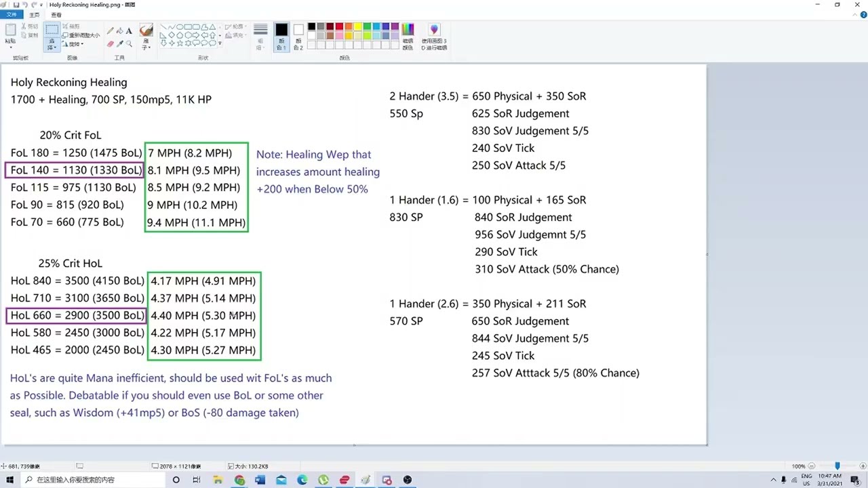Screen dimensions: 868x488
Task: Click the '100%' zoom level text
Action: click(x=798, y=466)
